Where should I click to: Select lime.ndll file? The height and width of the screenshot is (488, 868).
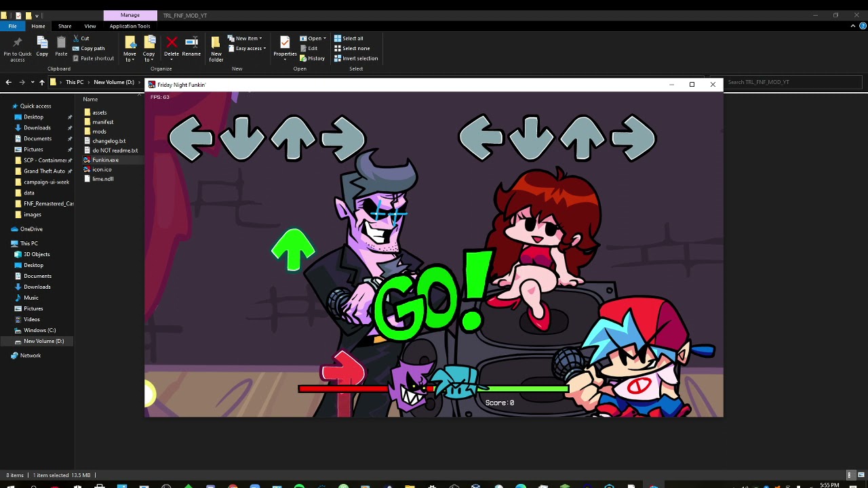click(x=103, y=179)
